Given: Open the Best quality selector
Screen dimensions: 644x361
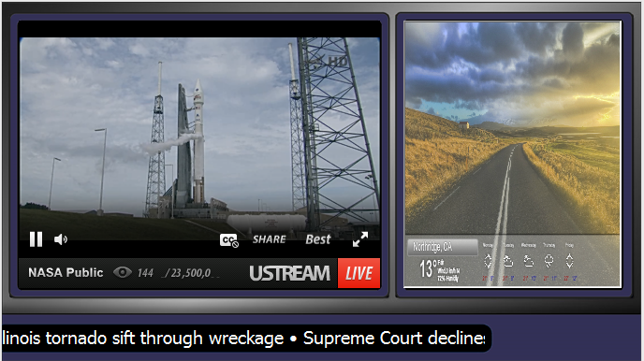Looking at the screenshot, I should [x=318, y=239].
